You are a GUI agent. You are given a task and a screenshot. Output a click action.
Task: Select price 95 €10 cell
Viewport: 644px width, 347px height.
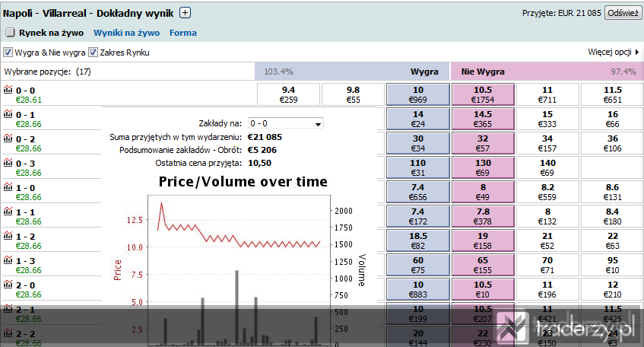[x=612, y=265]
